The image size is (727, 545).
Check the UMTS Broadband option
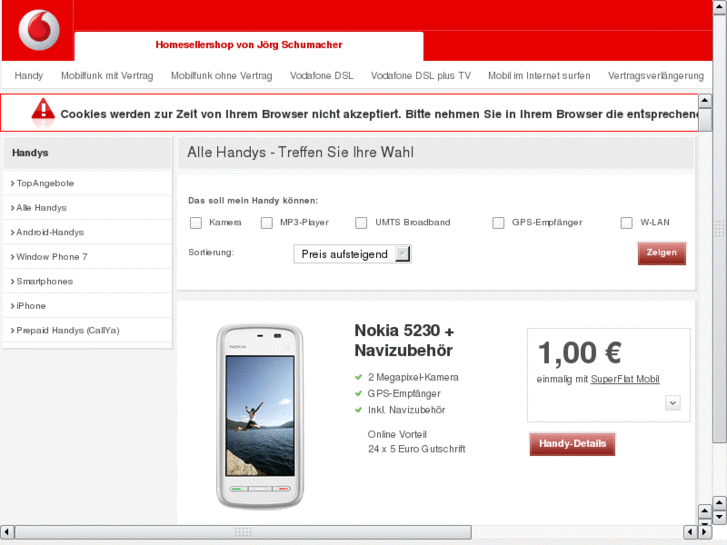pyautogui.click(x=361, y=223)
